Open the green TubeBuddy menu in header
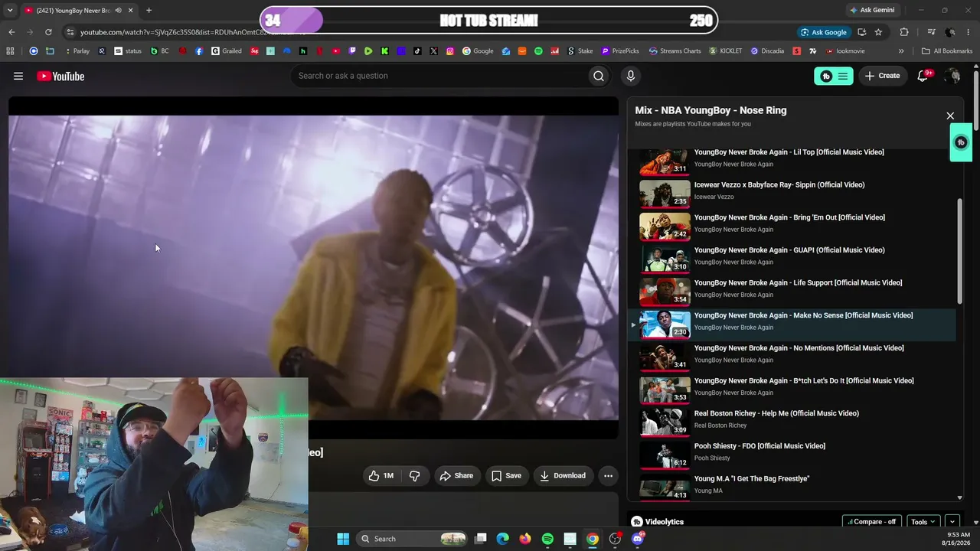Screen dimensions: 980x551 [x=833, y=76]
